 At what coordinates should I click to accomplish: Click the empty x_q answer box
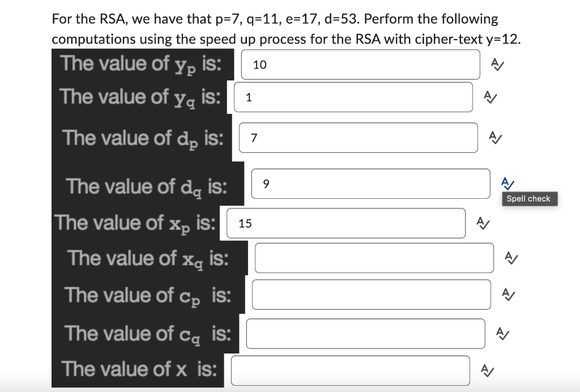(x=374, y=257)
